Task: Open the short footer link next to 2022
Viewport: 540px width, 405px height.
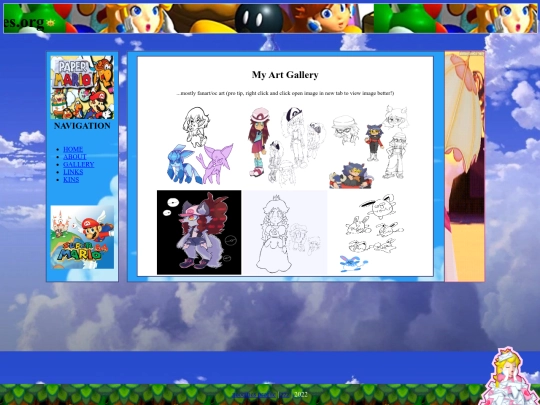Action: 285,395
